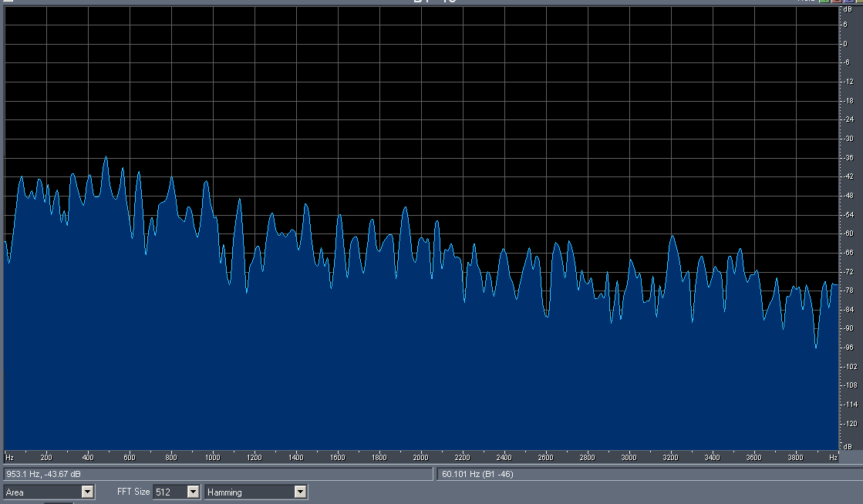Open the Hamming window type dropdown arrow
Screen dimensions: 863x504
pos(300,492)
